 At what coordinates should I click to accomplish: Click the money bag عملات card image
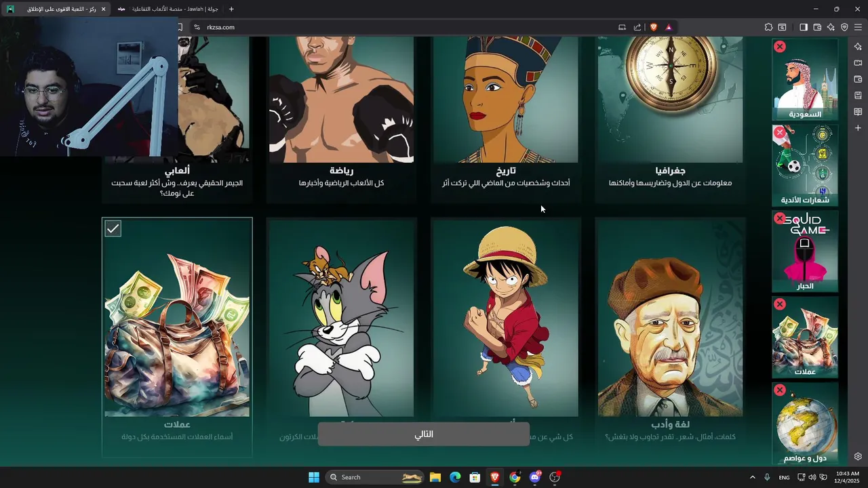coord(177,319)
